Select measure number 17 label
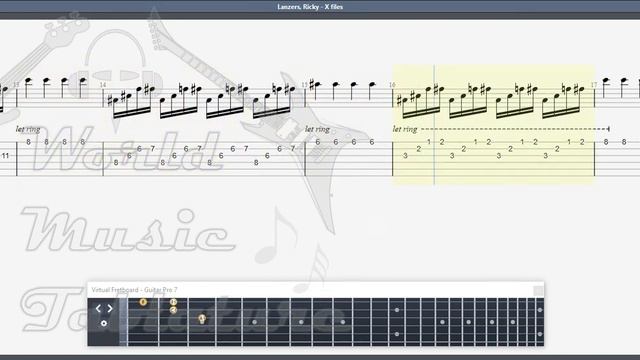640x360 pixels. click(594, 85)
